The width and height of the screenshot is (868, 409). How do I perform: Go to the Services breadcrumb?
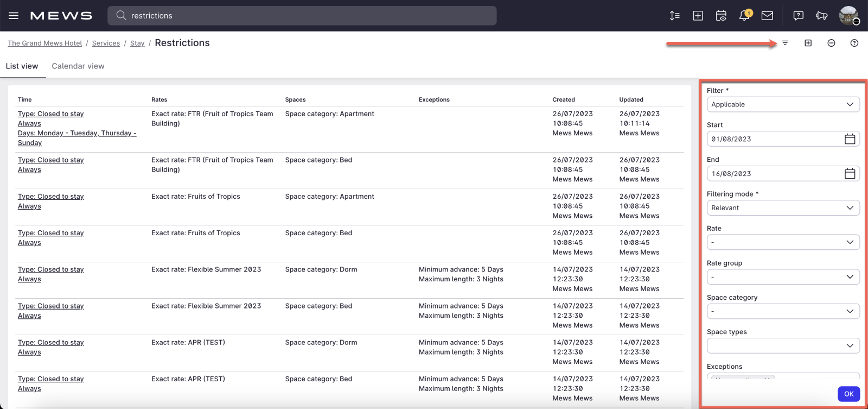tap(106, 43)
